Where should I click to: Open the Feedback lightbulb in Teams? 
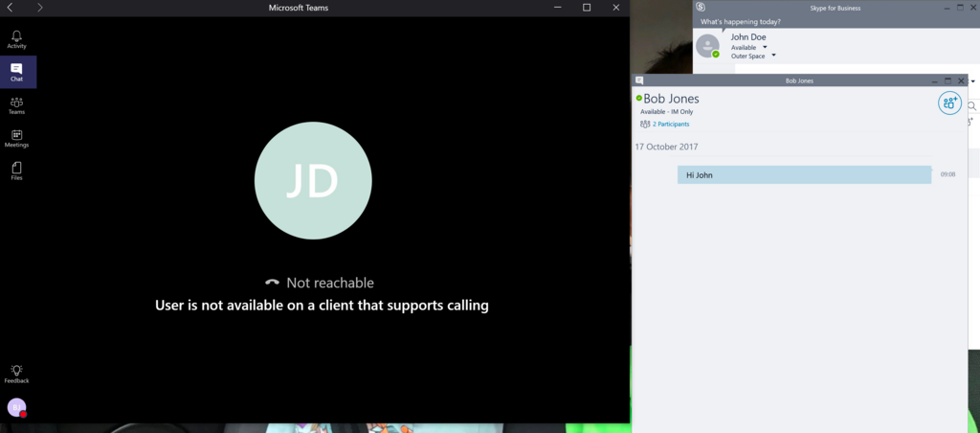[17, 375]
